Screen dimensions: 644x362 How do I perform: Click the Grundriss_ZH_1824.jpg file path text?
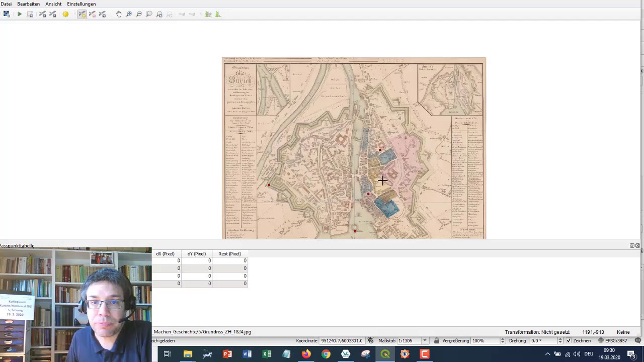(202, 332)
